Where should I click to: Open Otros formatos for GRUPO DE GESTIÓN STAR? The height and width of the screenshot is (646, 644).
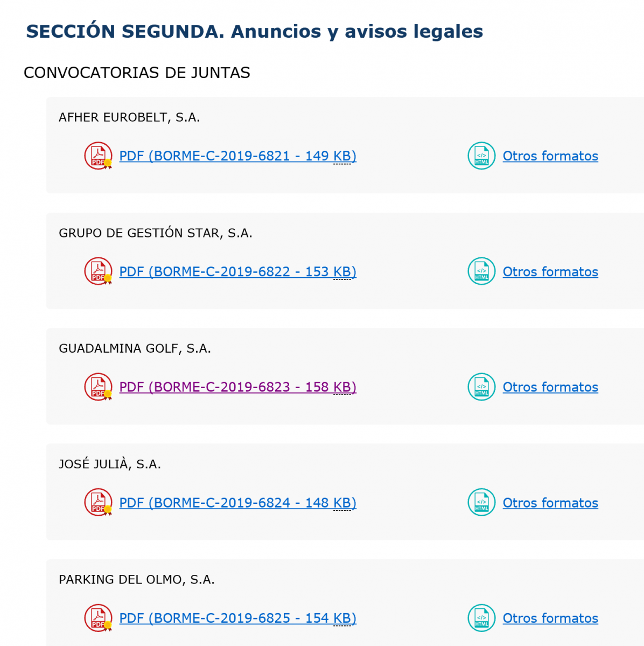coord(550,272)
